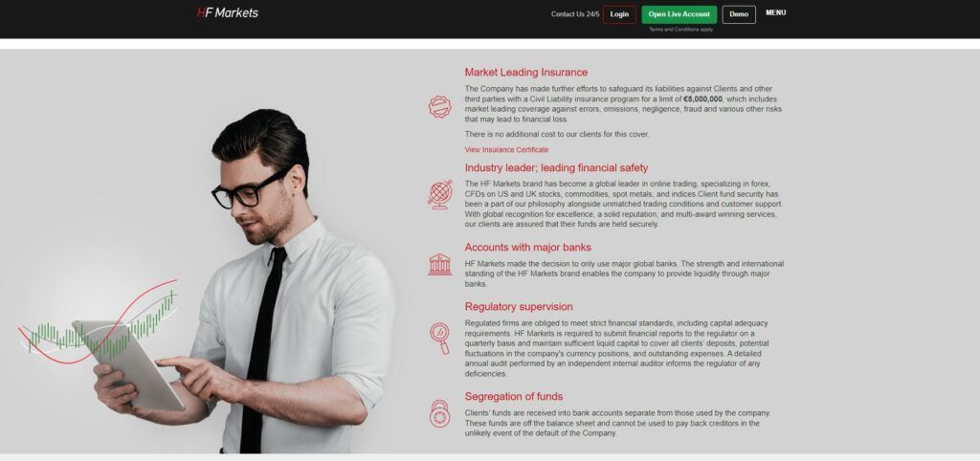Viewport: 980px width, 461px height.
Task: Click the Demo button
Action: coord(739,14)
